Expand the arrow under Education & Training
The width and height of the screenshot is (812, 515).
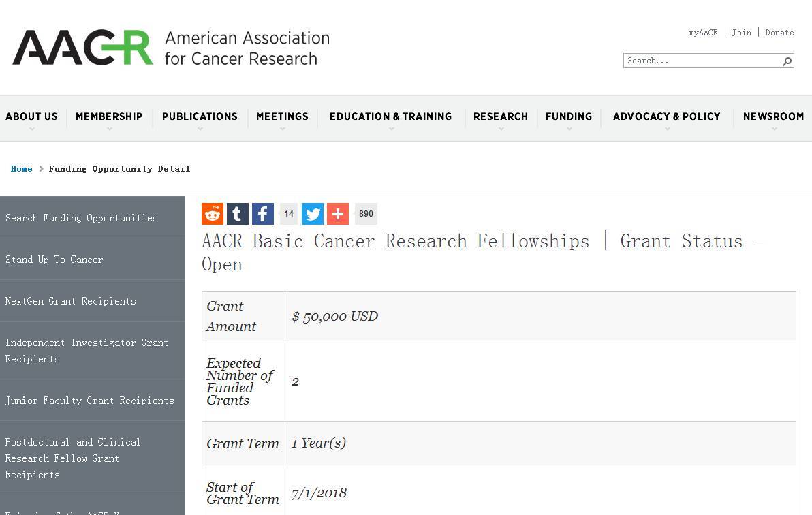click(392, 129)
